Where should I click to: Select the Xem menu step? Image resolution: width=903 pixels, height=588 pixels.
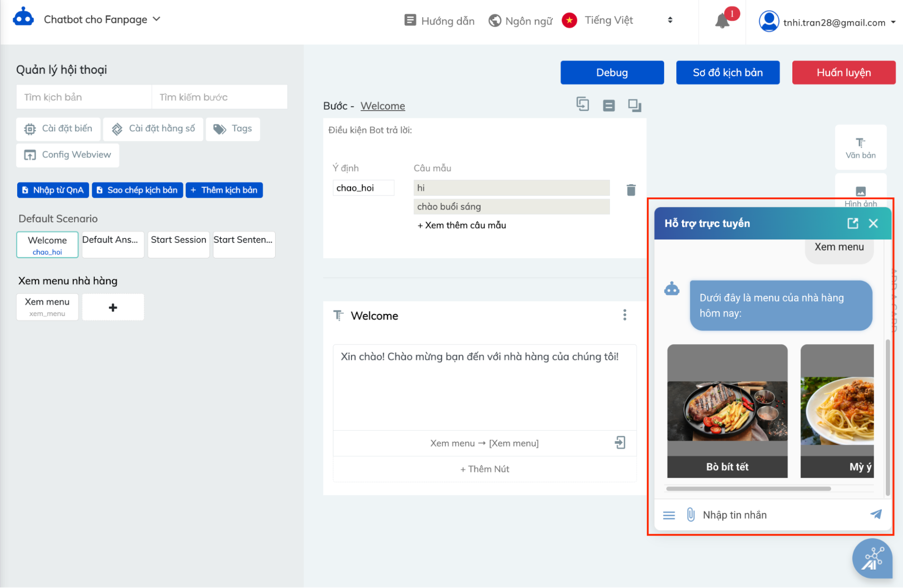click(x=47, y=307)
